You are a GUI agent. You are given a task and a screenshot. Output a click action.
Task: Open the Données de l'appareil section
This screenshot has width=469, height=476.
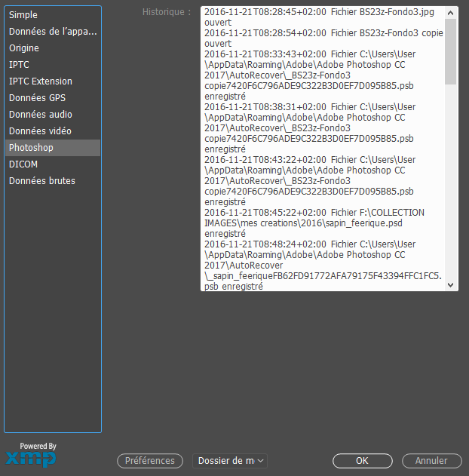coord(53,32)
